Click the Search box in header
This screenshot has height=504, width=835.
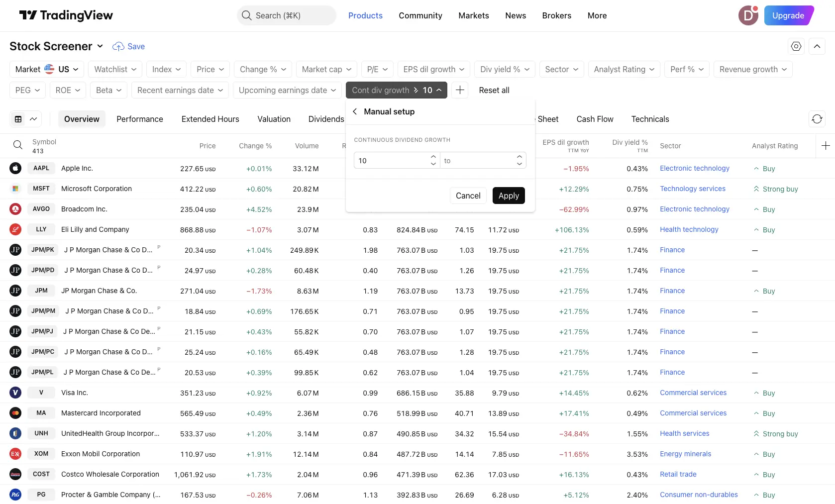287,15
